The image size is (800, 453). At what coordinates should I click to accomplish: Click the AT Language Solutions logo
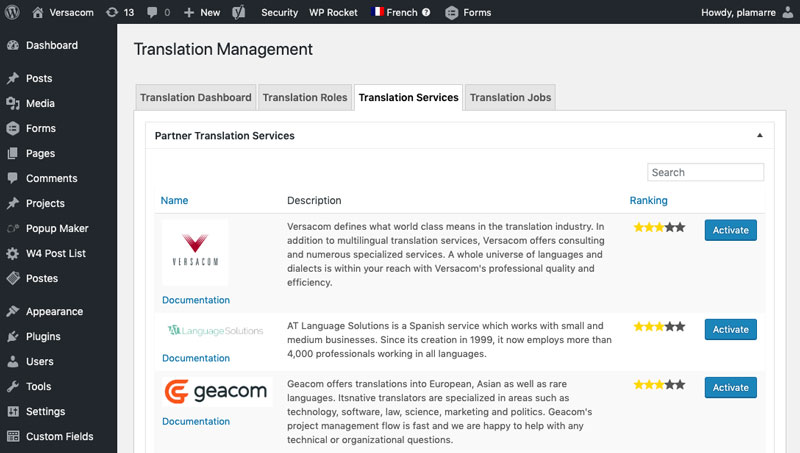pyautogui.click(x=216, y=331)
